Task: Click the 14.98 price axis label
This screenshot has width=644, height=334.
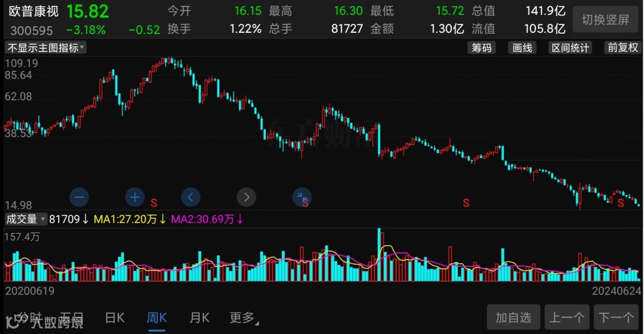Action: pyautogui.click(x=18, y=205)
